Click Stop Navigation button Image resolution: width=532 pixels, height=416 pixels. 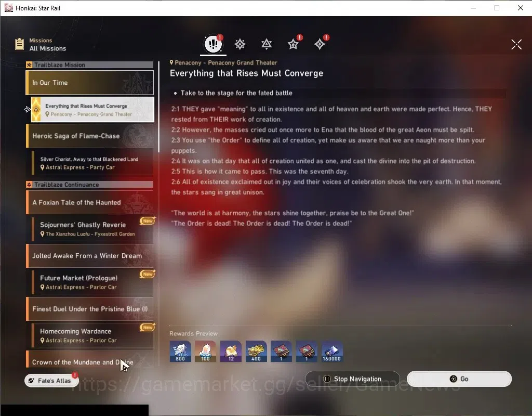pyautogui.click(x=353, y=379)
